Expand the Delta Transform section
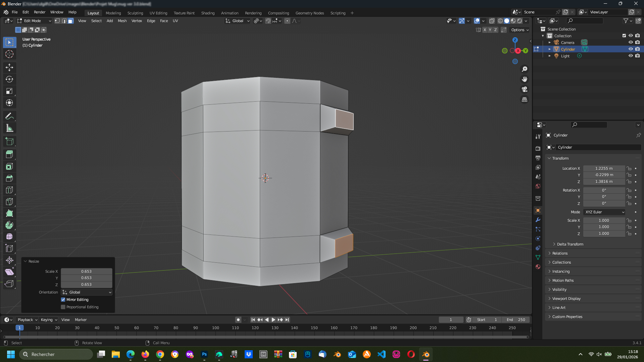The image size is (644, 362). [x=570, y=244]
